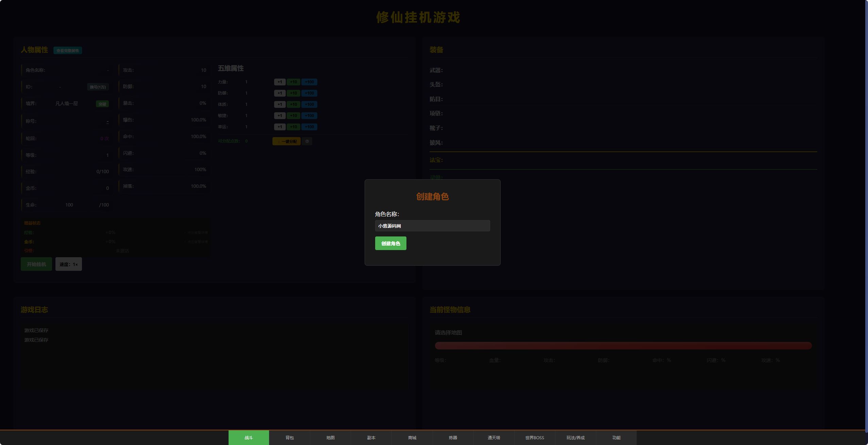Start idling with 开始挂机 button
This screenshot has width=868, height=445.
(36, 264)
